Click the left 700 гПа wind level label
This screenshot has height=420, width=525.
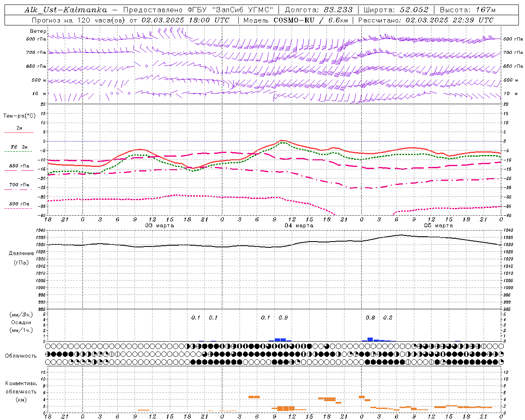[x=36, y=52]
